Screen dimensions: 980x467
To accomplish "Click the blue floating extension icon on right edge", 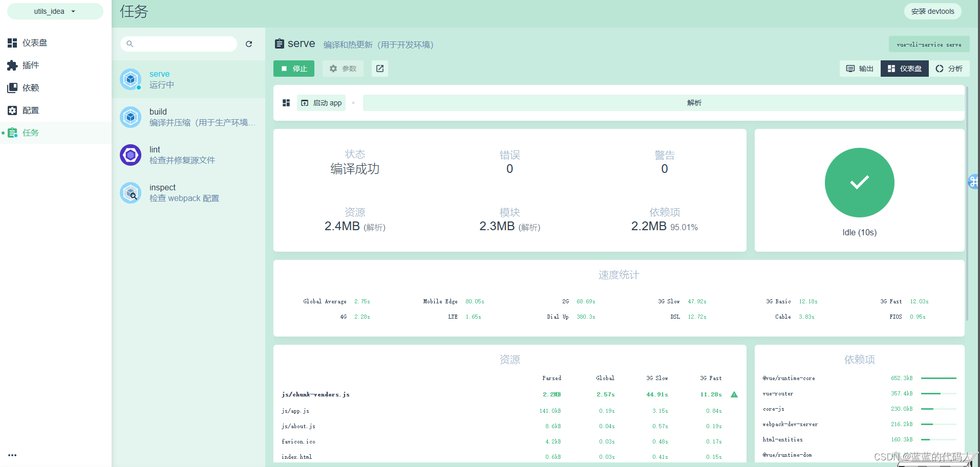I will [x=973, y=181].
